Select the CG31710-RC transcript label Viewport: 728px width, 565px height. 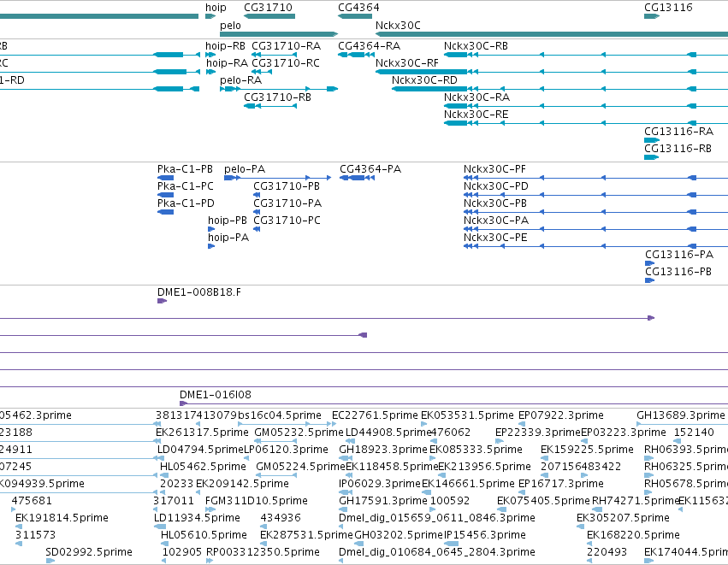[286, 63]
